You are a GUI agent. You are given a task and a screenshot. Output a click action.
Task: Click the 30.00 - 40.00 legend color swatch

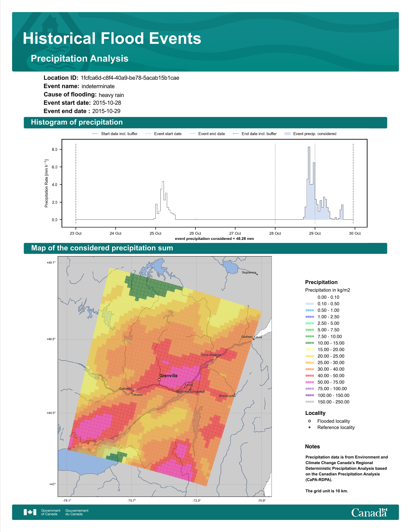click(x=309, y=369)
